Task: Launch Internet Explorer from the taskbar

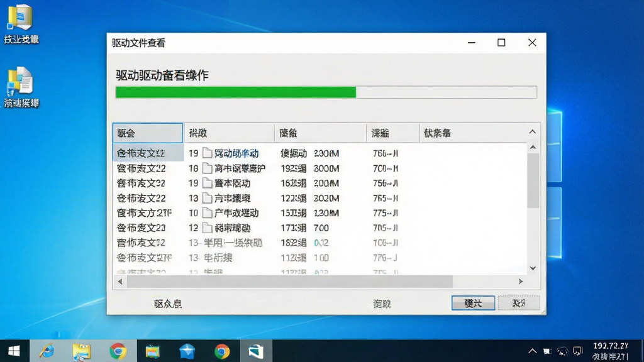Action: pyautogui.click(x=47, y=351)
